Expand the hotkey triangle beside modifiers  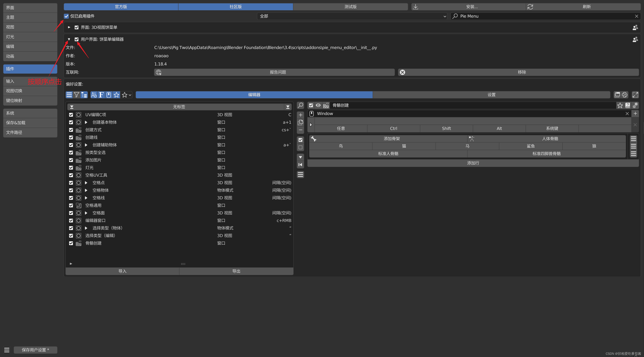pos(311,125)
